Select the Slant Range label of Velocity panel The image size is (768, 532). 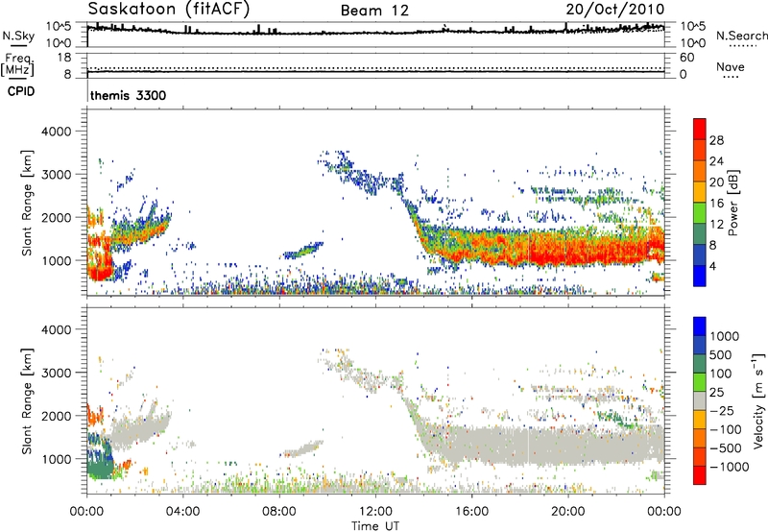click(27, 401)
